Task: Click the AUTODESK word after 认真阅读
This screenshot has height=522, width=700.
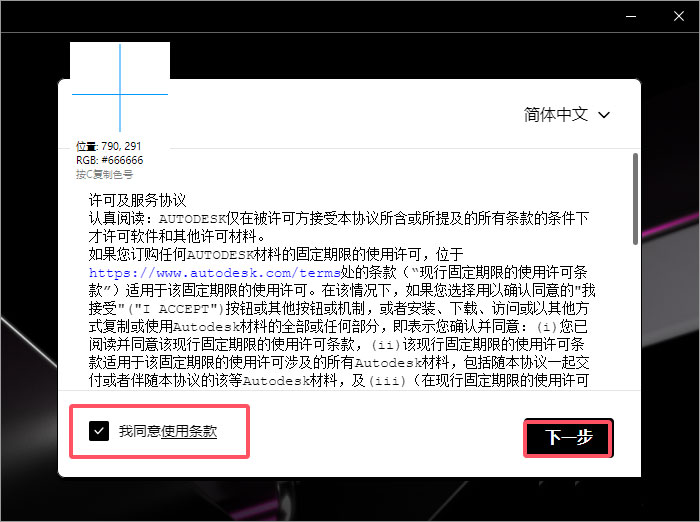Action: [192, 219]
